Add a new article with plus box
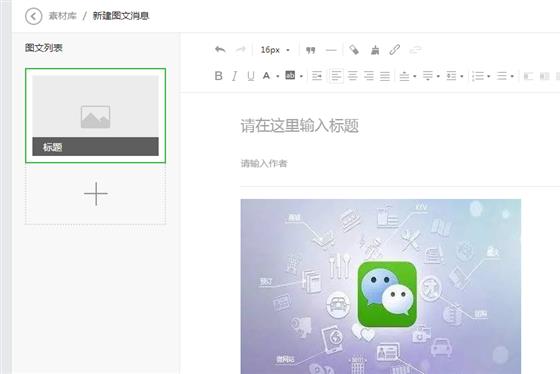 coord(95,194)
